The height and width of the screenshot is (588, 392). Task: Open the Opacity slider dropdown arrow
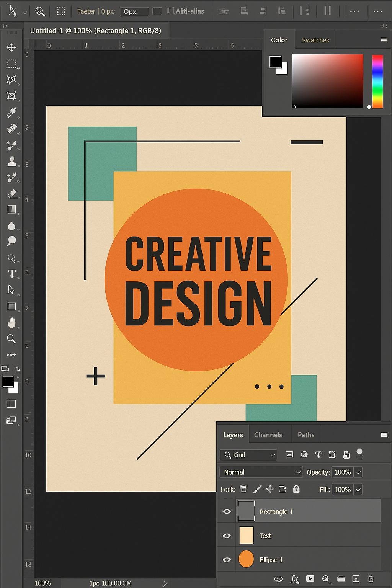point(358,472)
